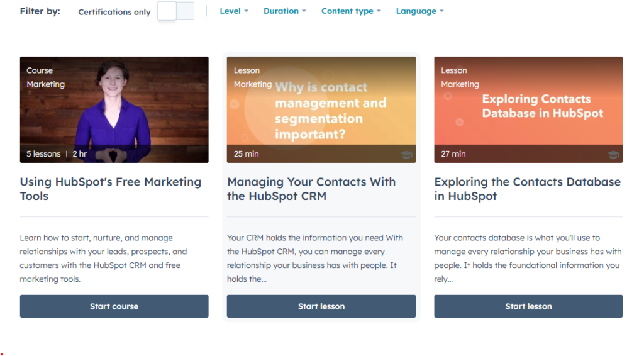The width and height of the screenshot is (644, 356).
Task: Open the Content type filter dropdown
Action: 351,11
